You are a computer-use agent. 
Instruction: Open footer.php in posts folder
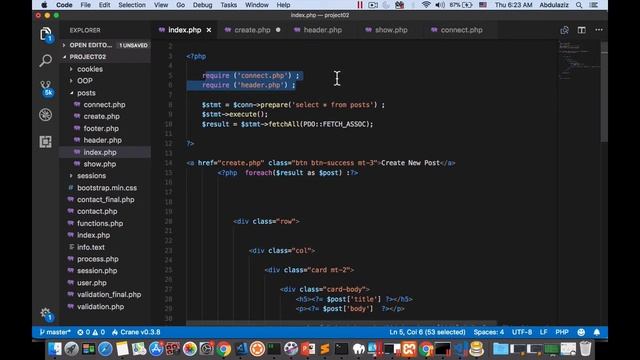click(101, 128)
